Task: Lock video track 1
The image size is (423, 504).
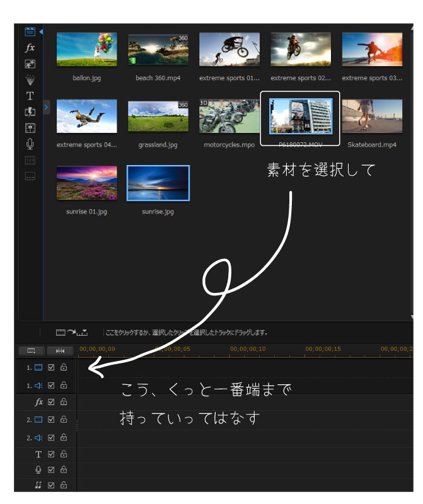Action: point(64,367)
